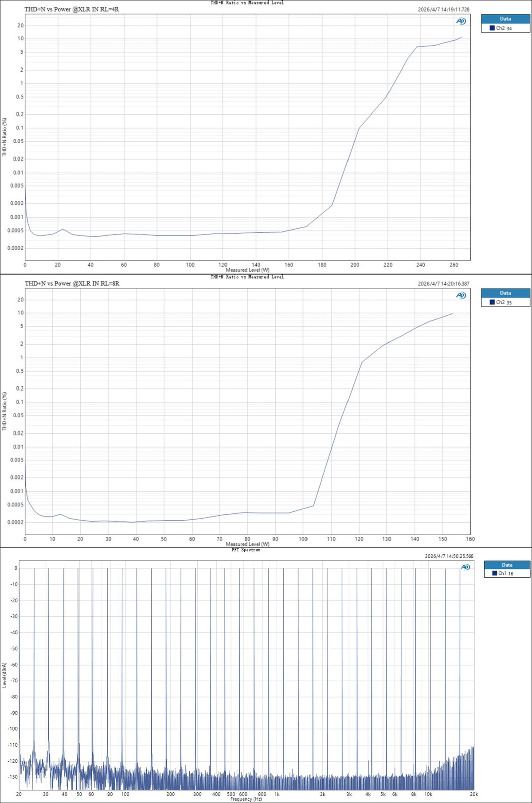Image resolution: width=532 pixels, height=803 pixels.
Task: Click the 20k tick on the FFT frequency axis
Action: 474,794
